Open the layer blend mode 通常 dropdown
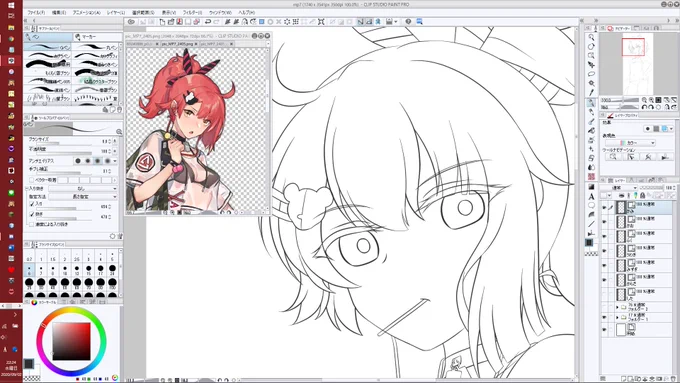This screenshot has height=383, width=680. point(619,188)
